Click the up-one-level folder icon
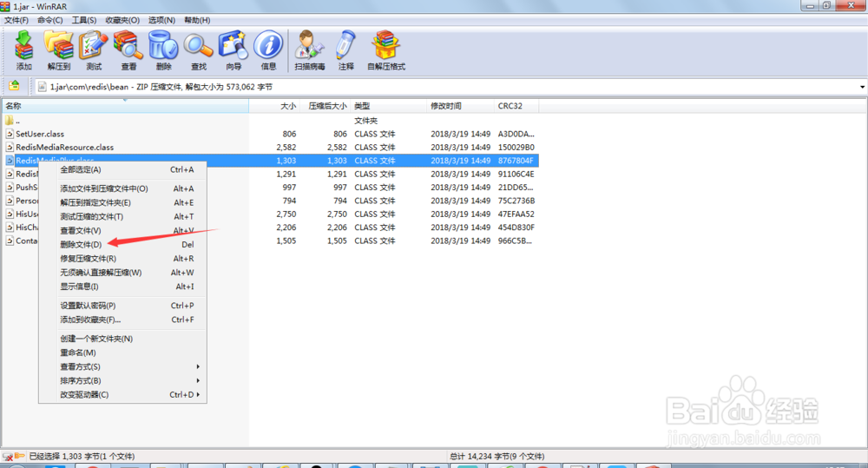Screen dimensions: 868x468 coord(14,87)
